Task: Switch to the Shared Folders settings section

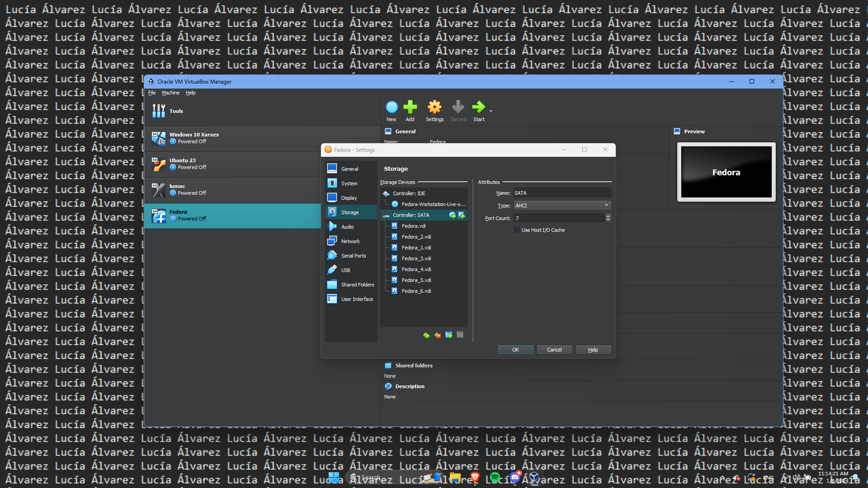Action: point(357,284)
